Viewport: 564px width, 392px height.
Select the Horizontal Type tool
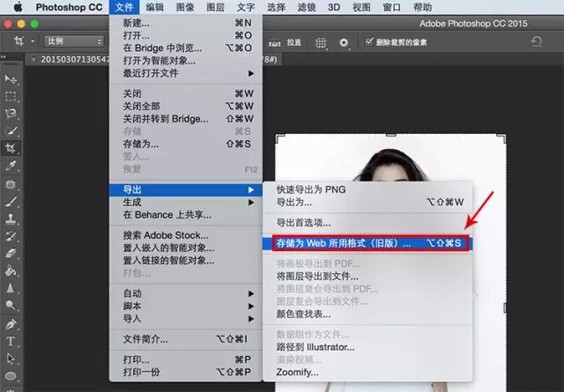(11, 341)
